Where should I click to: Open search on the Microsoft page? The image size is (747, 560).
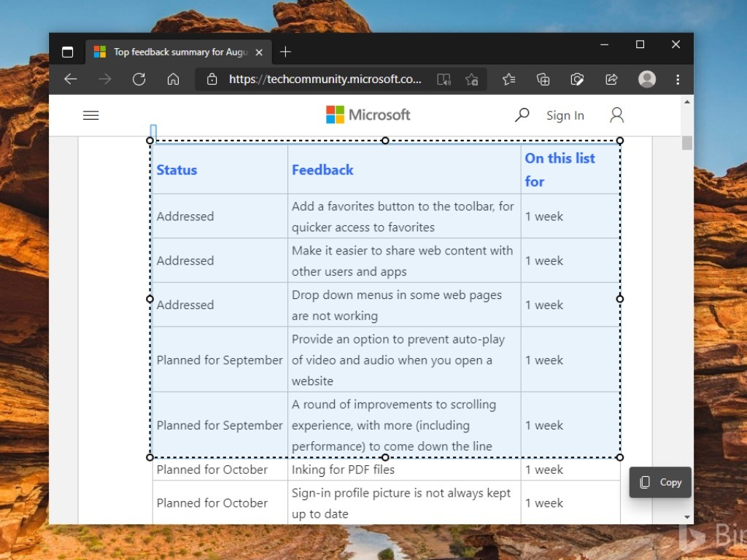[522, 114]
